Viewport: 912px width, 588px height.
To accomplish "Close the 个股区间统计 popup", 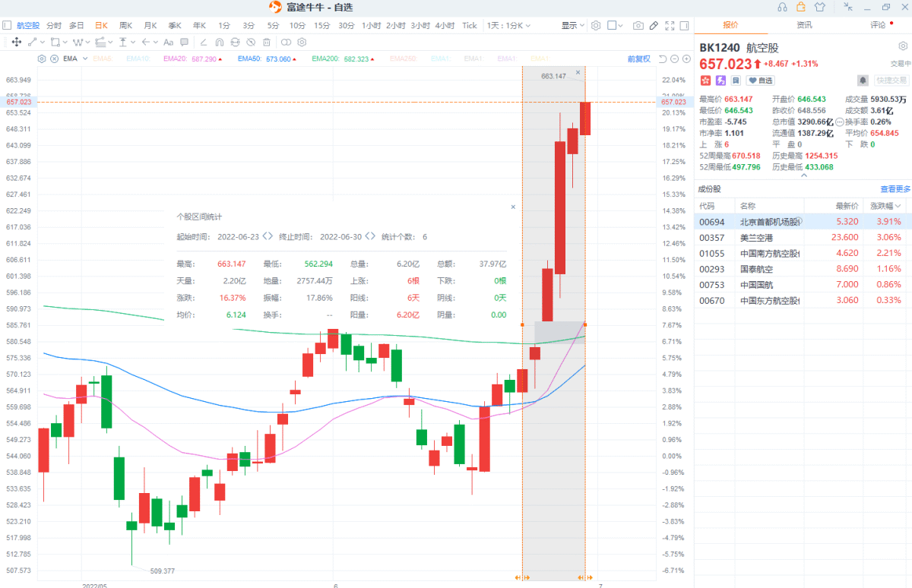I will (x=513, y=207).
